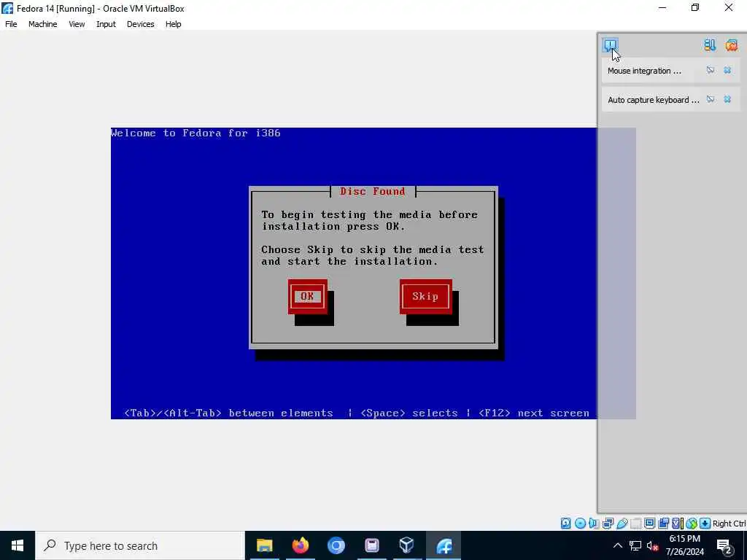Open the Windows Start menu
747x560 pixels.
(x=18, y=545)
